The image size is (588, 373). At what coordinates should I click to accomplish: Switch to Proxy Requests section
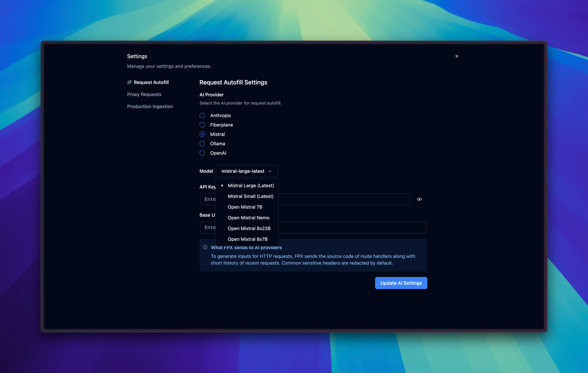tap(144, 94)
